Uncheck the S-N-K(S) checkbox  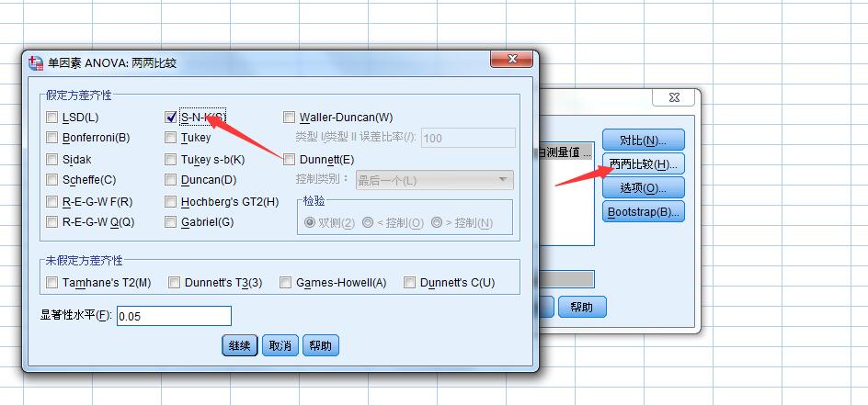[x=170, y=118]
